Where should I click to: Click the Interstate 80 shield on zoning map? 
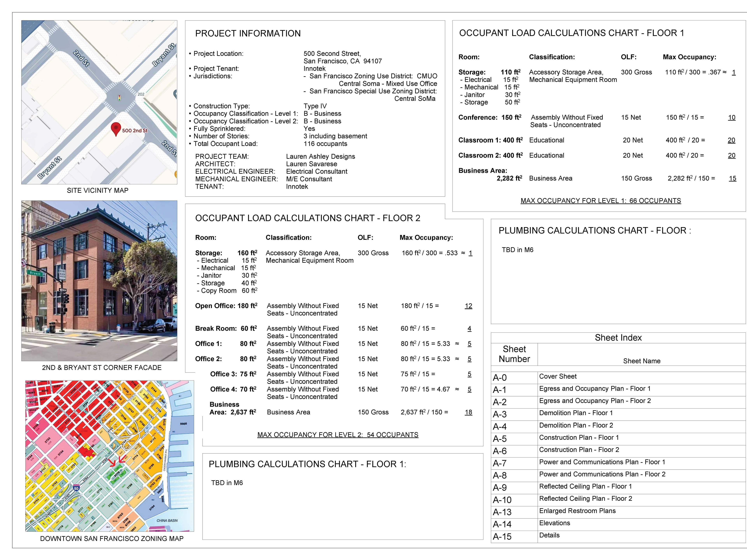click(x=76, y=488)
